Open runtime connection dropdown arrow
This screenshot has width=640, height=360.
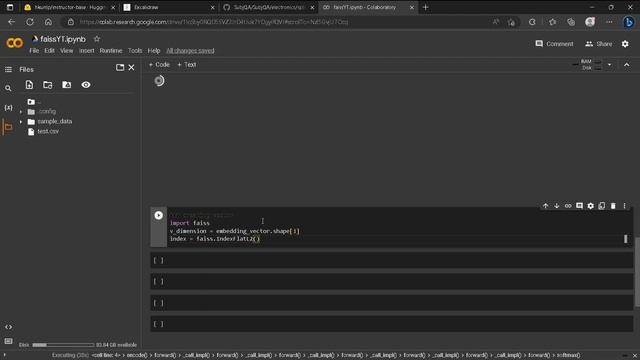(609, 64)
